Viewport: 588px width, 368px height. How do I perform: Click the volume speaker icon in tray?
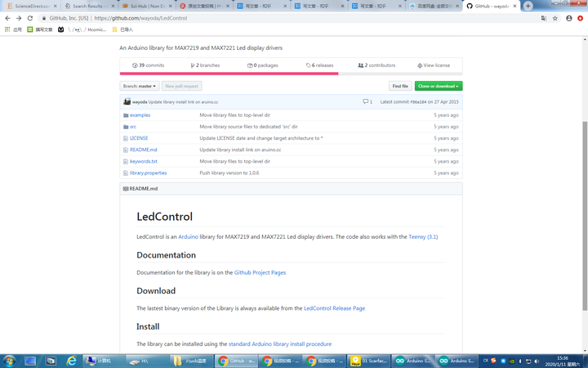pos(537,361)
